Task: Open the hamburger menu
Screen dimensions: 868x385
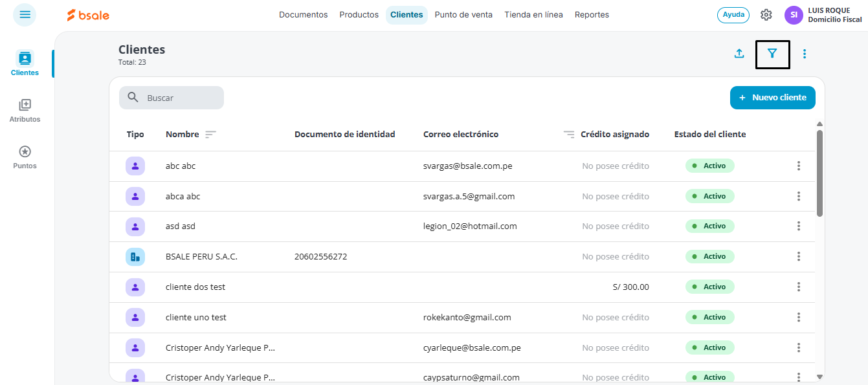Action: 25,14
